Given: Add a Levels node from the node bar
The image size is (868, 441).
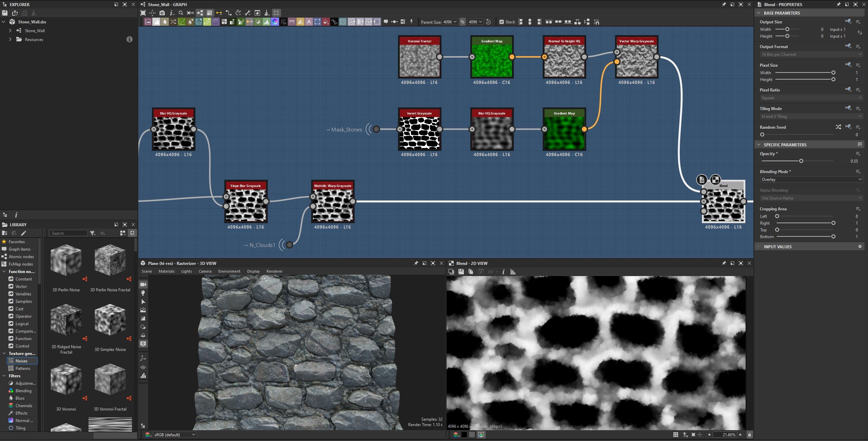Looking at the screenshot, I should pyautogui.click(x=267, y=22).
